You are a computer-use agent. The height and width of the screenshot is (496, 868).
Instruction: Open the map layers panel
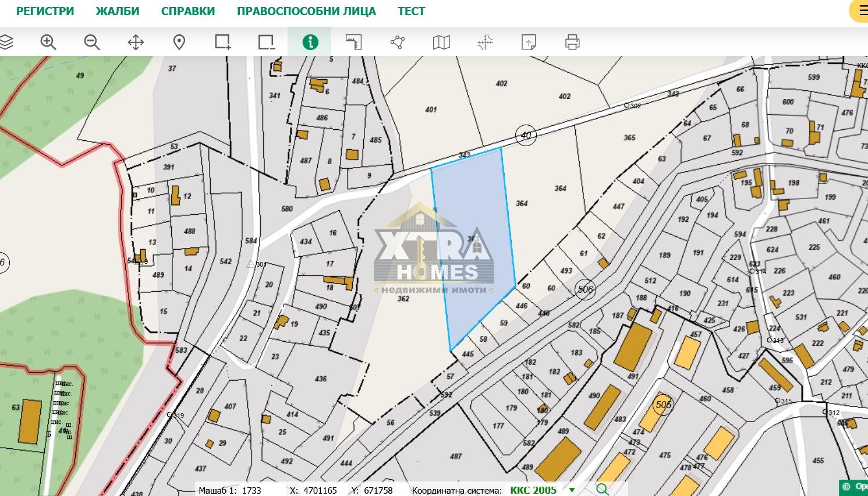click(x=6, y=42)
